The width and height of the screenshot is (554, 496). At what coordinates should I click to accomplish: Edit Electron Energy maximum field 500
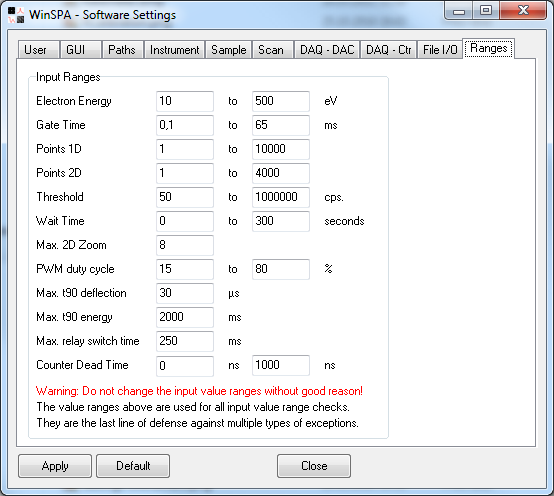coord(281,101)
